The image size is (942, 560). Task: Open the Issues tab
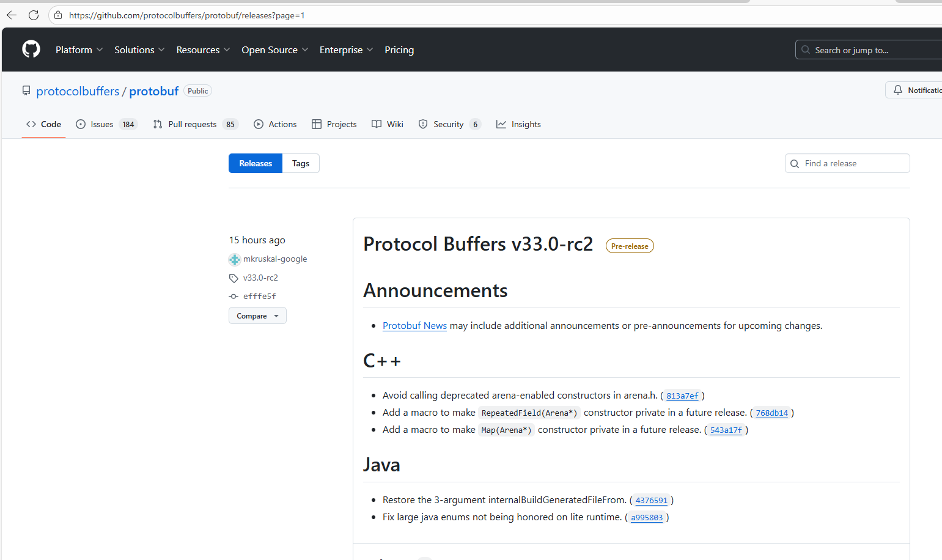click(106, 124)
